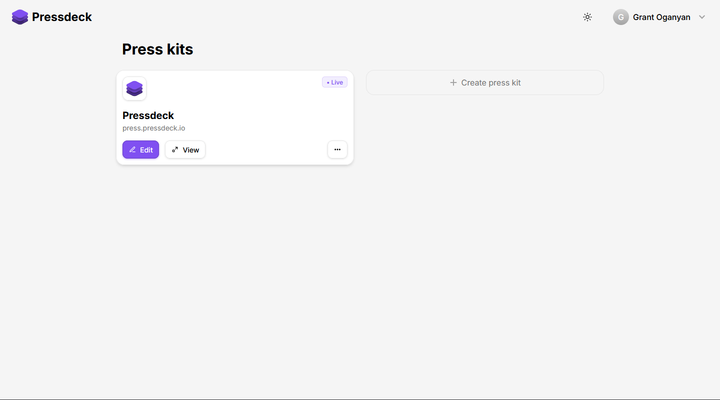
Task: Open the press.pressdeck.io URL
Action: pyautogui.click(x=153, y=128)
